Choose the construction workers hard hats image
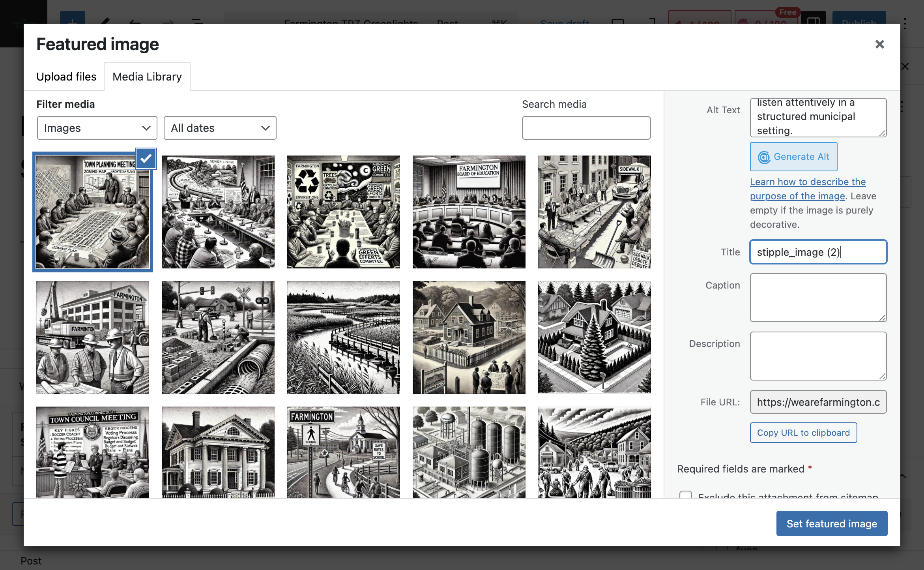 (x=92, y=337)
